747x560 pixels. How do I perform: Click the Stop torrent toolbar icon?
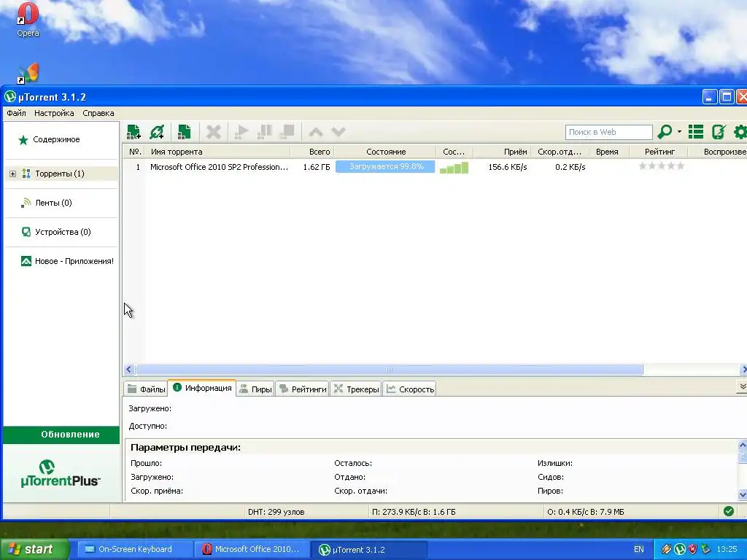pos(287,132)
